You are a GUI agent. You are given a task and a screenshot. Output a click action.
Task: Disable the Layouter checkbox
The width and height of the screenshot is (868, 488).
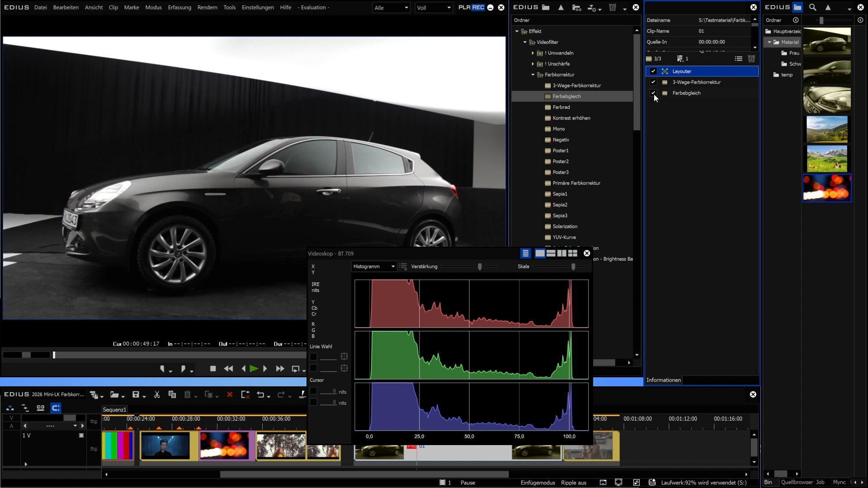[653, 71]
